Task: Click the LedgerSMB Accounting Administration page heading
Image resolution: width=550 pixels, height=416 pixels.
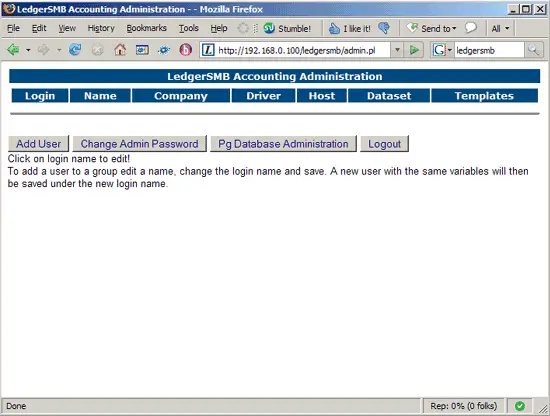Action: (275, 76)
